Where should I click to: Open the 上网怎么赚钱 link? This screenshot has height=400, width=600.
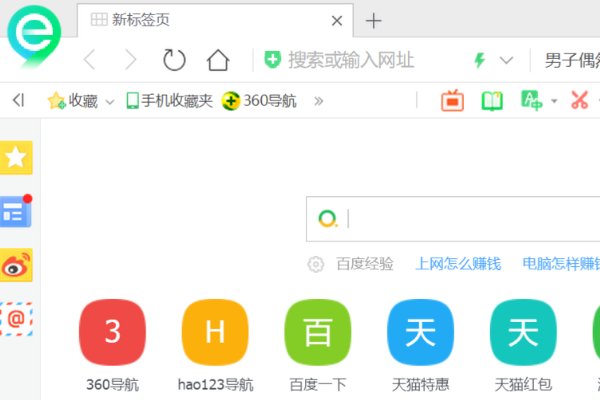coord(458,264)
